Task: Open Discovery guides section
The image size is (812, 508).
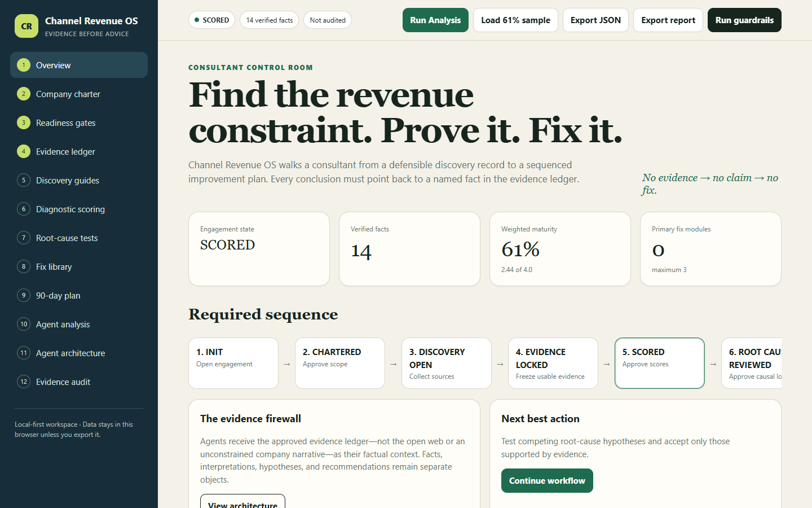Action: click(x=79, y=180)
